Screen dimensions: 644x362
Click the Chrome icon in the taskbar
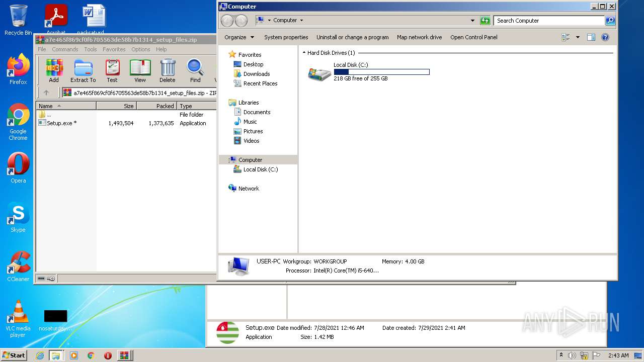pyautogui.click(x=91, y=355)
